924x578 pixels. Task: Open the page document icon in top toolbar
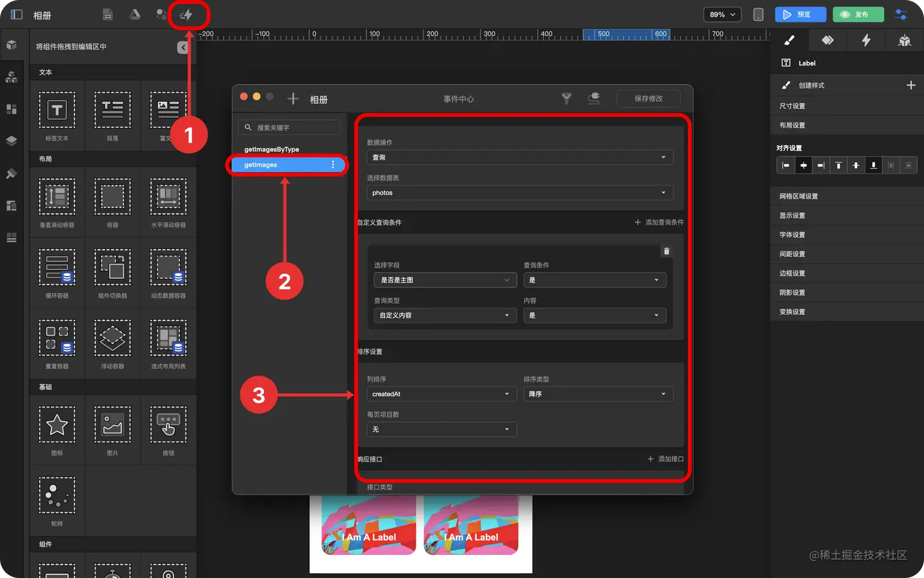(108, 15)
